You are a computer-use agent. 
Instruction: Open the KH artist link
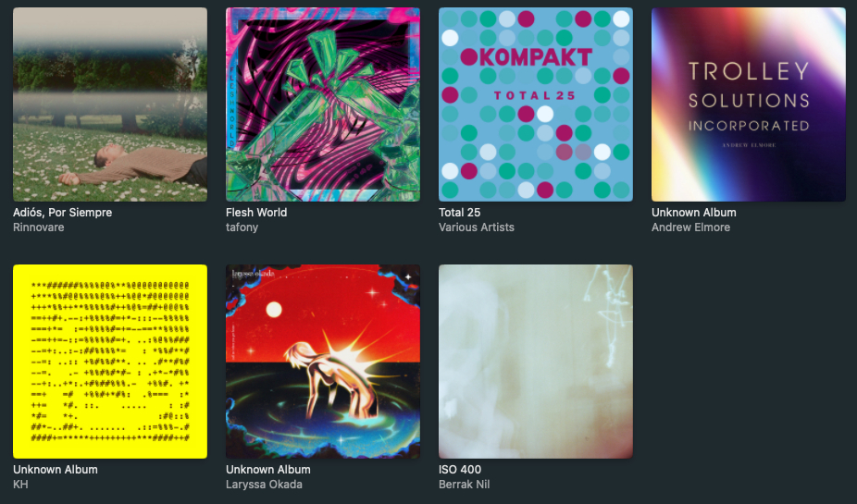20,485
